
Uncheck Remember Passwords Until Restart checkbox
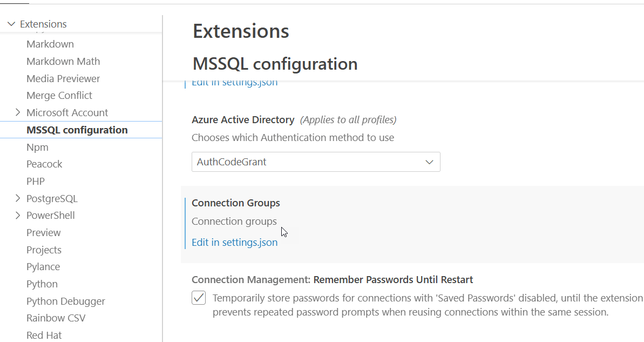[x=199, y=298]
